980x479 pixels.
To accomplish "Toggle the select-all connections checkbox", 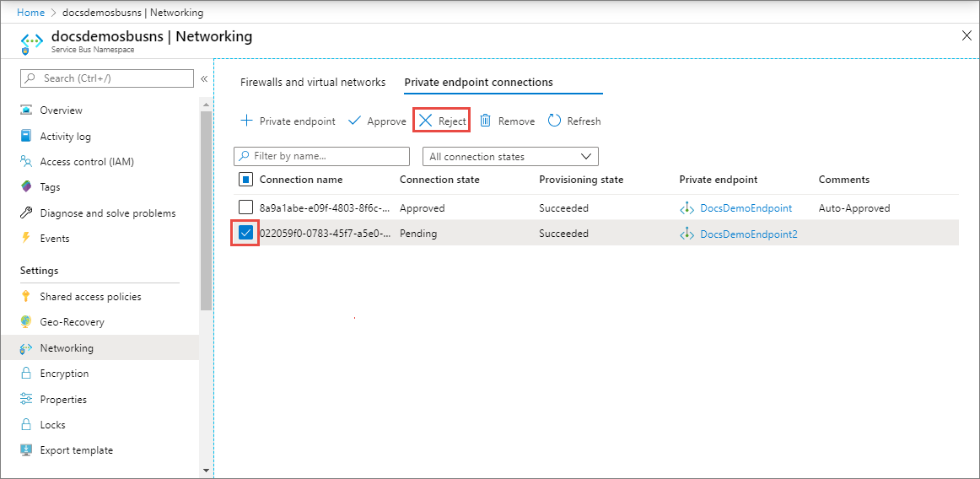I will [246, 180].
